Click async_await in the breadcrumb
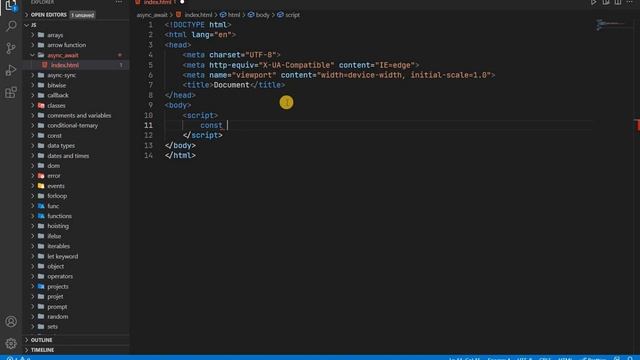 pyautogui.click(x=152, y=15)
